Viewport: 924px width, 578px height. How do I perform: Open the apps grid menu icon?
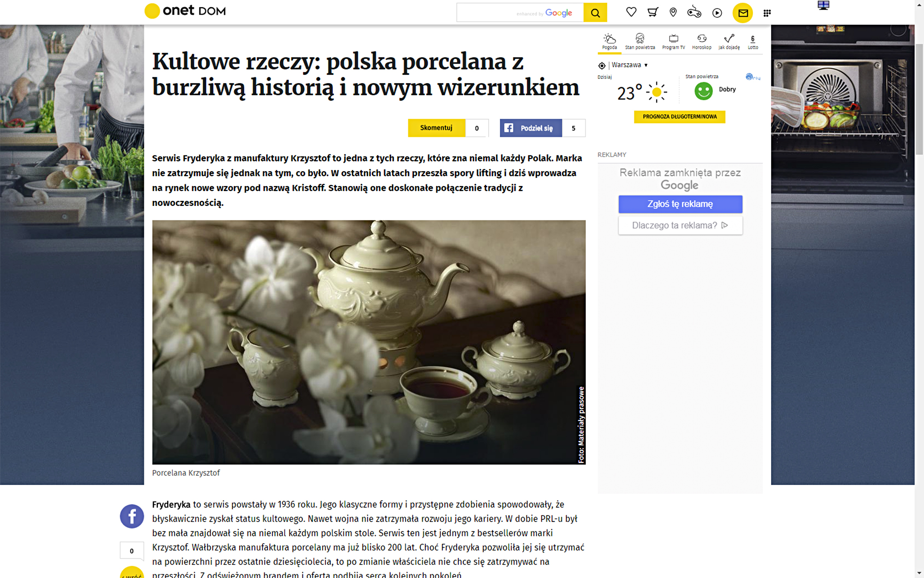coord(767,13)
